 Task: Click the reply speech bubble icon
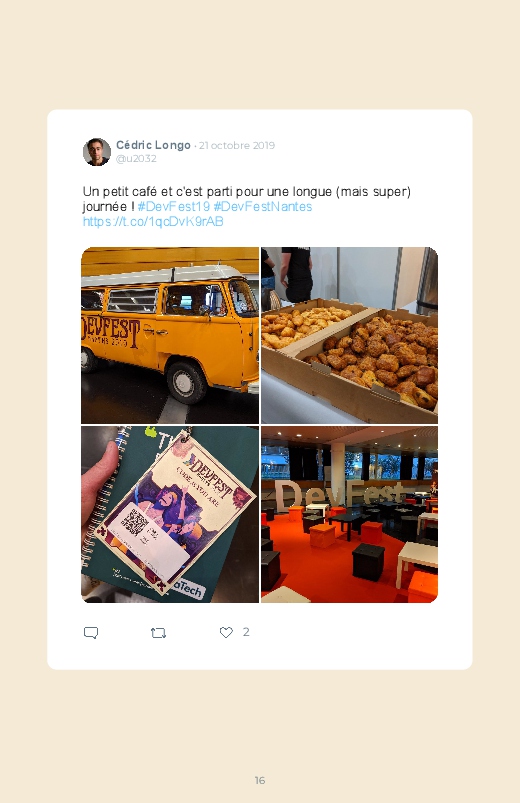coord(91,632)
